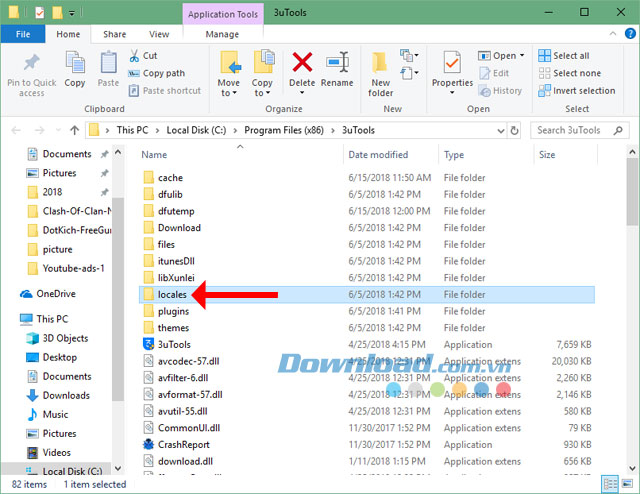Open the New item dropdown
640x494 pixels.
point(409,55)
